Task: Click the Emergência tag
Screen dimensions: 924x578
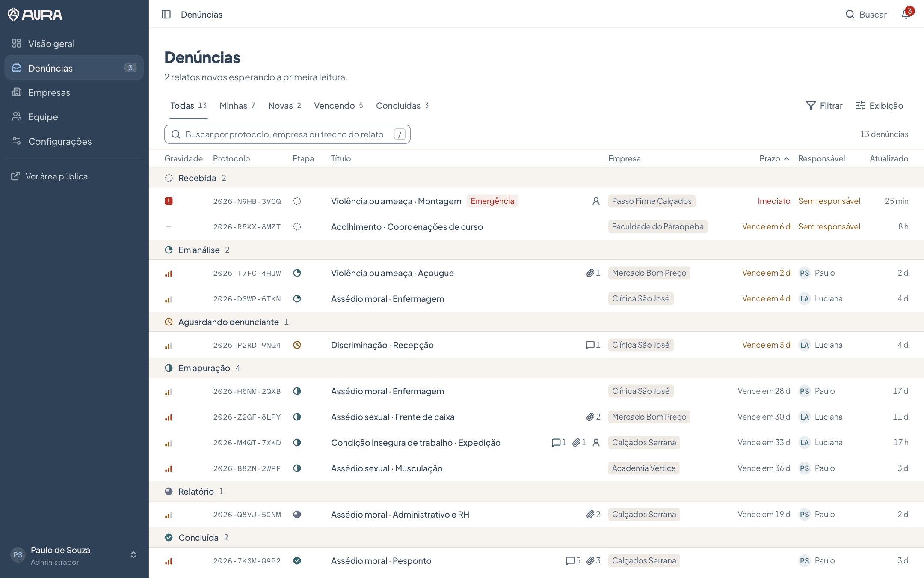Action: pos(492,201)
